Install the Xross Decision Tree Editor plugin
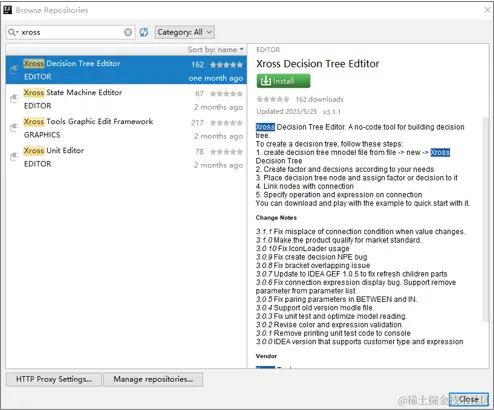This screenshot has width=494, height=410. click(x=283, y=81)
